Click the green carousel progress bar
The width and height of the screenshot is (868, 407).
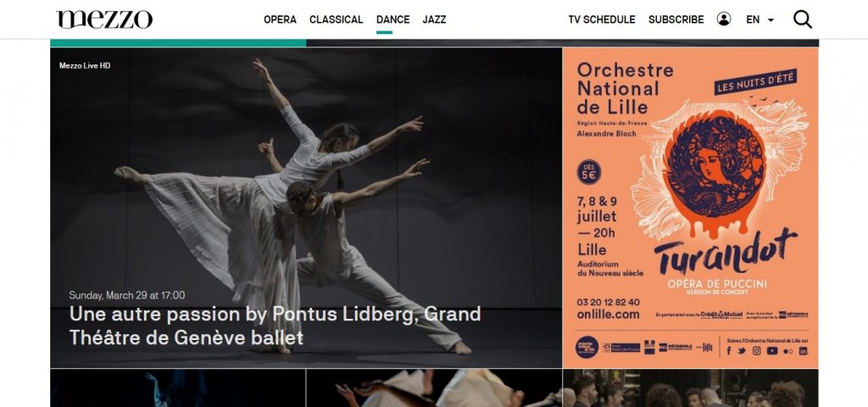(178, 42)
